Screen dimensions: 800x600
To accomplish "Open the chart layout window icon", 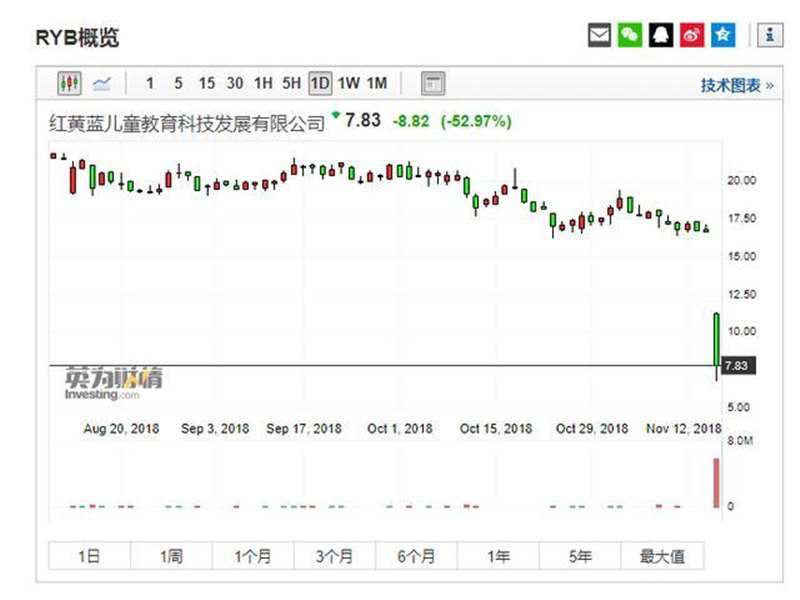I will pyautogui.click(x=433, y=83).
